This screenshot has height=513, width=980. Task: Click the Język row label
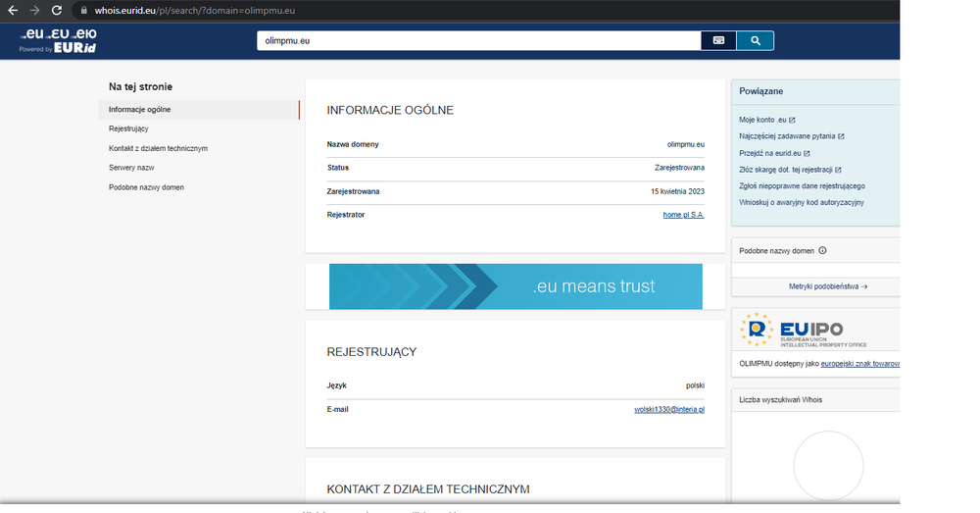(x=336, y=386)
